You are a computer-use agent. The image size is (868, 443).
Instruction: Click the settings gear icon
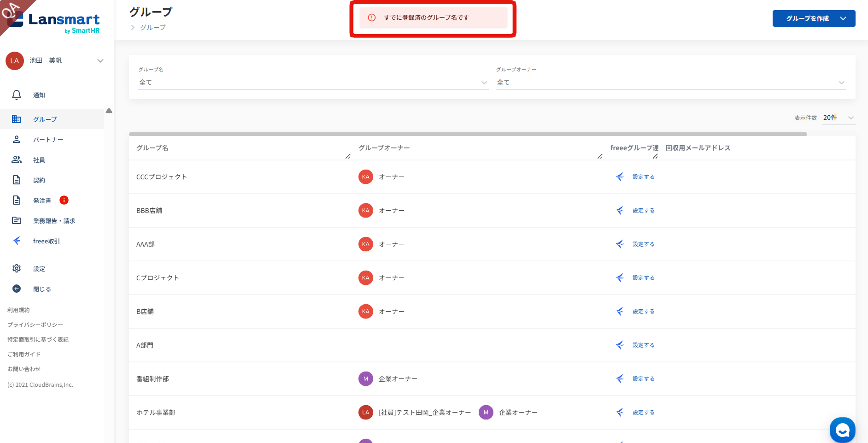click(17, 268)
